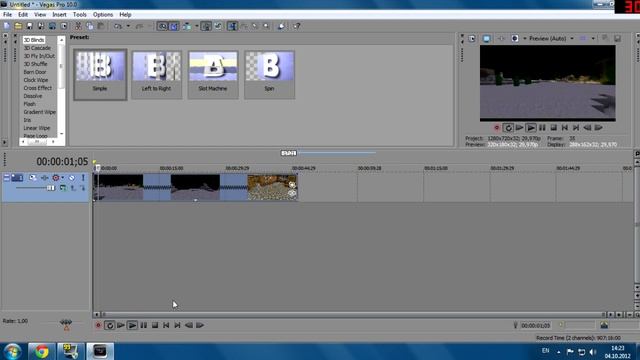
Task: Open the Edit menu
Action: (23, 14)
